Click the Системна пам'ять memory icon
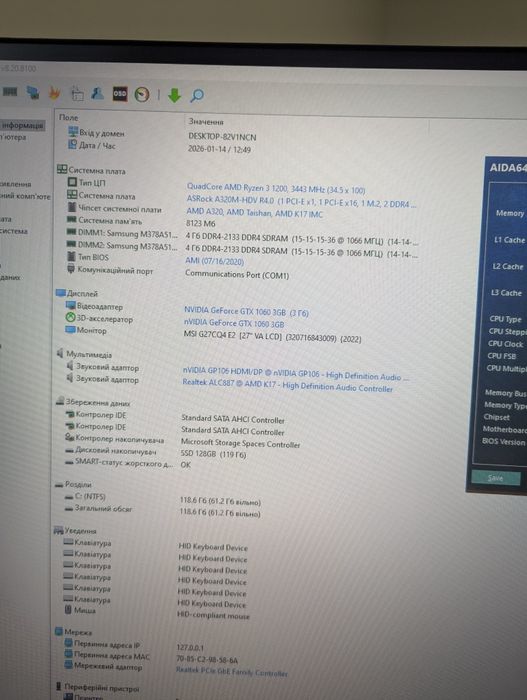 point(71,219)
